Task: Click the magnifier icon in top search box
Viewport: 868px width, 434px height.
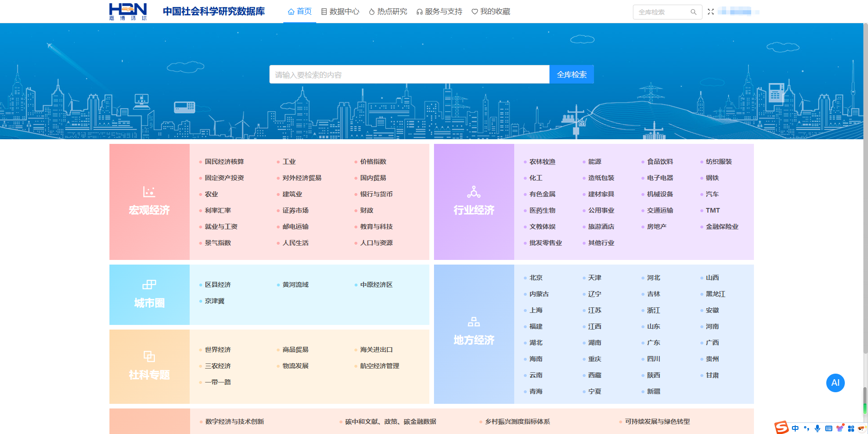Action: tap(693, 12)
